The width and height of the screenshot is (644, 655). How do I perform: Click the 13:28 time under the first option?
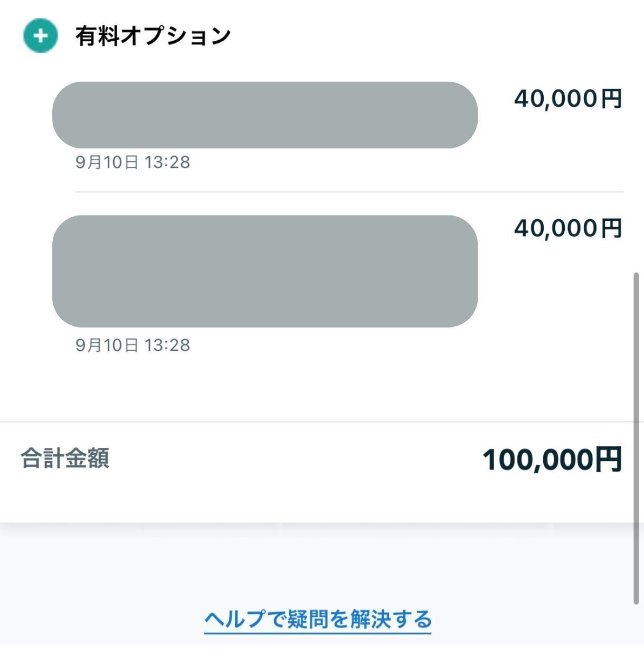167,162
